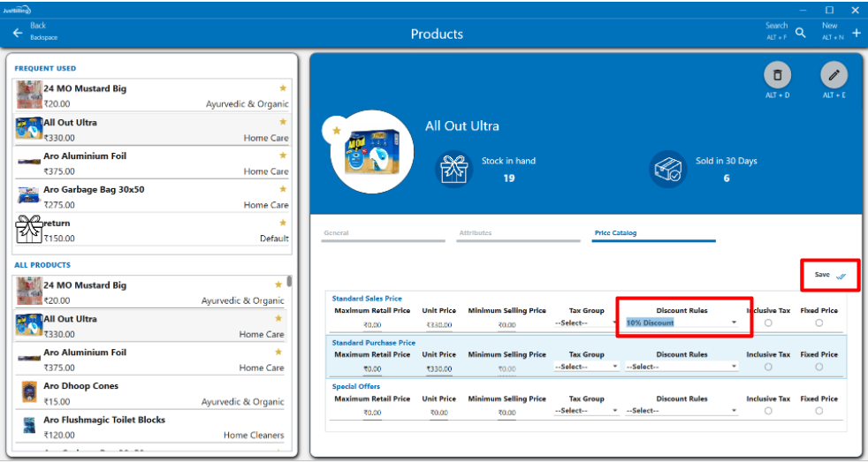Image resolution: width=868 pixels, height=463 pixels.
Task: Click the Save button
Action: [x=829, y=275]
